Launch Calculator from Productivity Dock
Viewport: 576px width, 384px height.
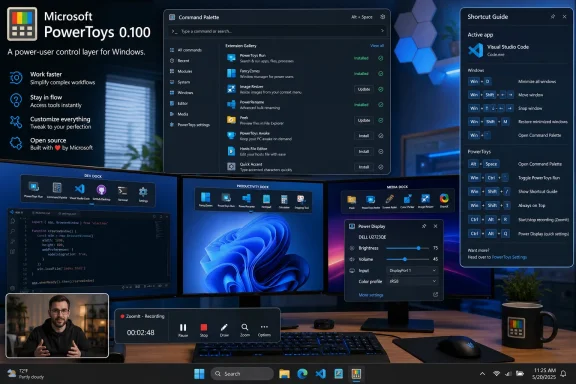pyautogui.click(x=284, y=201)
